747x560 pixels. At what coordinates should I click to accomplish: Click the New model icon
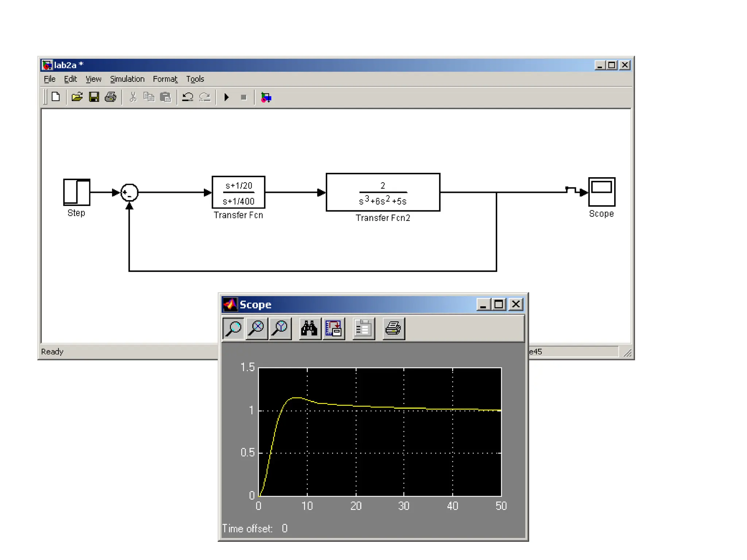coord(56,97)
